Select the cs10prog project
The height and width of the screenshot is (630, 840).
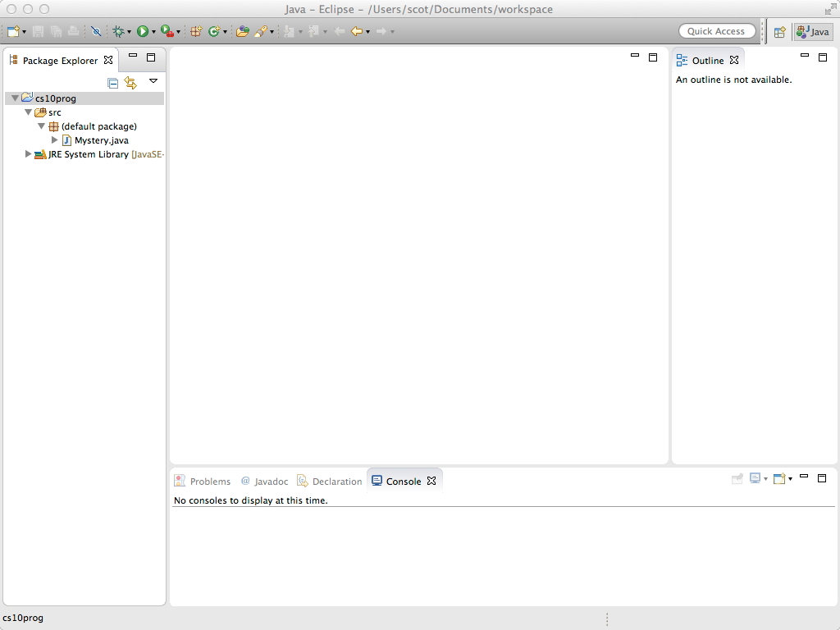[x=56, y=98]
